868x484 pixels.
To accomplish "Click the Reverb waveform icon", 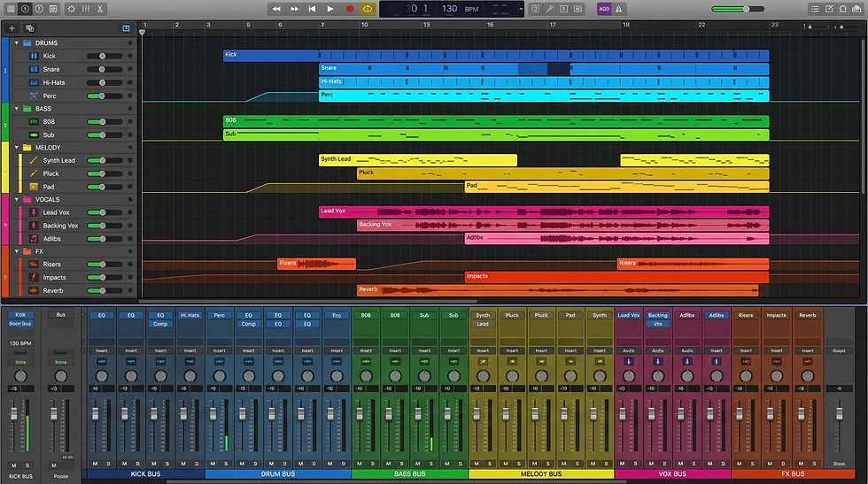I will [x=34, y=291].
